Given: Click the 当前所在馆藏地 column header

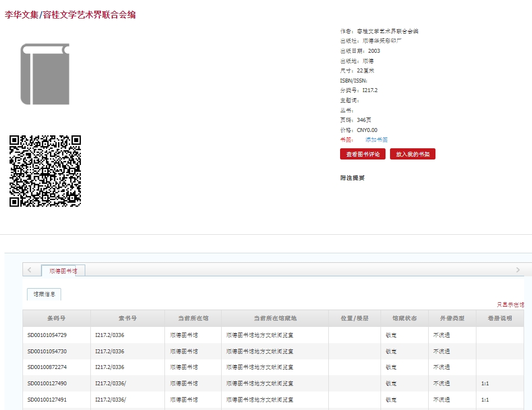Looking at the screenshot, I should click(275, 318).
